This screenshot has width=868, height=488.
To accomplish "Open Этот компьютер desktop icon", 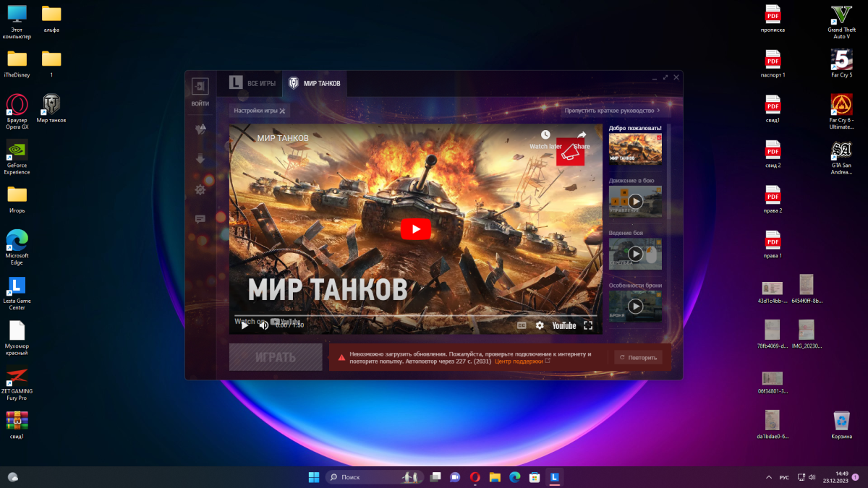I will 17,20.
